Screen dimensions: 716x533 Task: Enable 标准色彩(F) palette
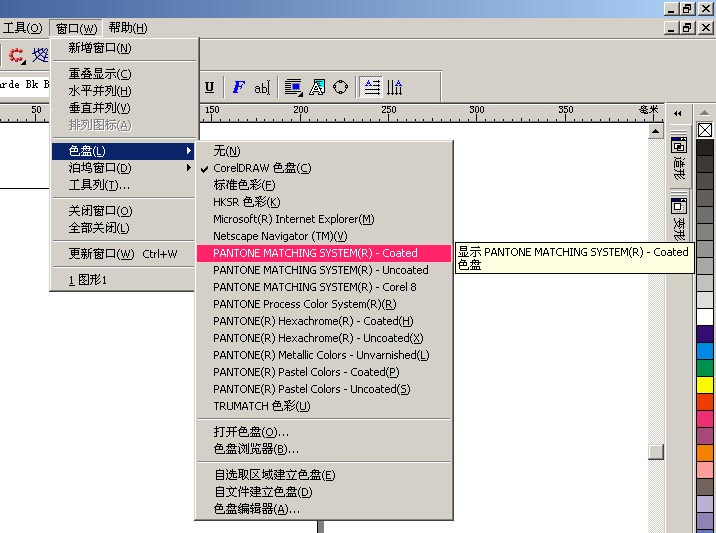[x=324, y=185]
